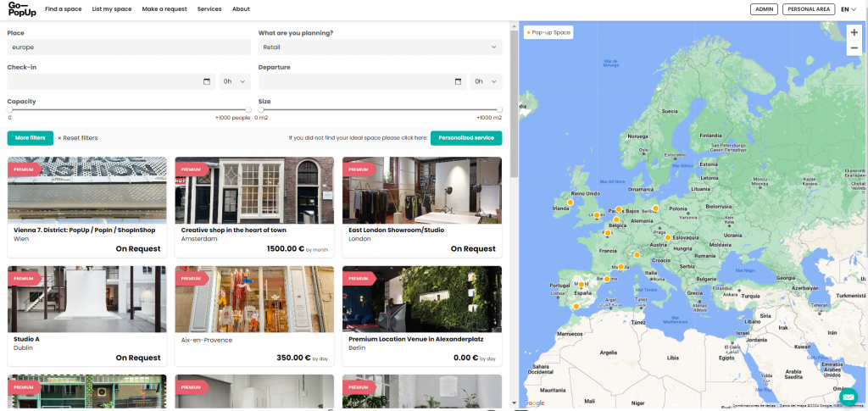Screen dimensions: 868x411
Task: Select the map marker on Berlin
Action: (x=654, y=208)
